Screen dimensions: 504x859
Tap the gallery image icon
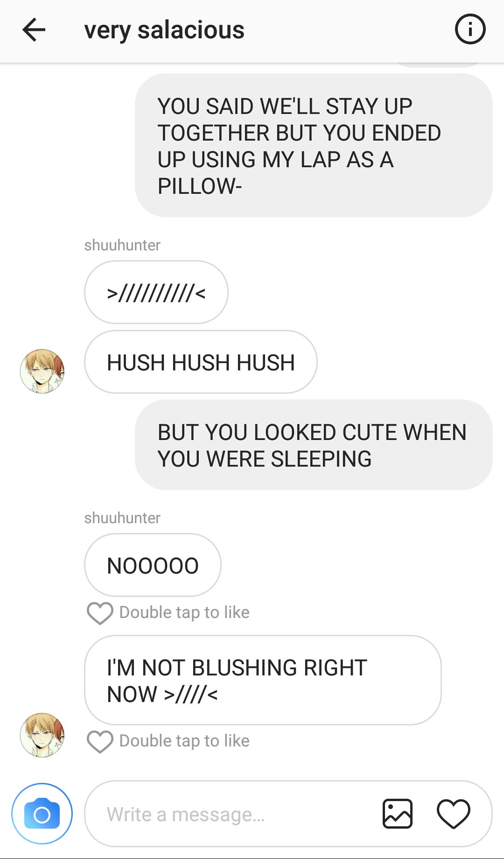point(397,813)
